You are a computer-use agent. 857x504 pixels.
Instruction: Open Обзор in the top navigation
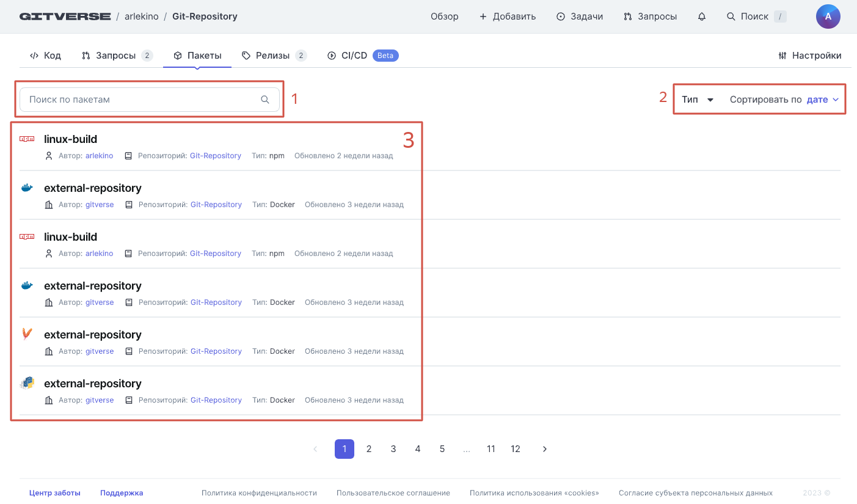point(444,16)
